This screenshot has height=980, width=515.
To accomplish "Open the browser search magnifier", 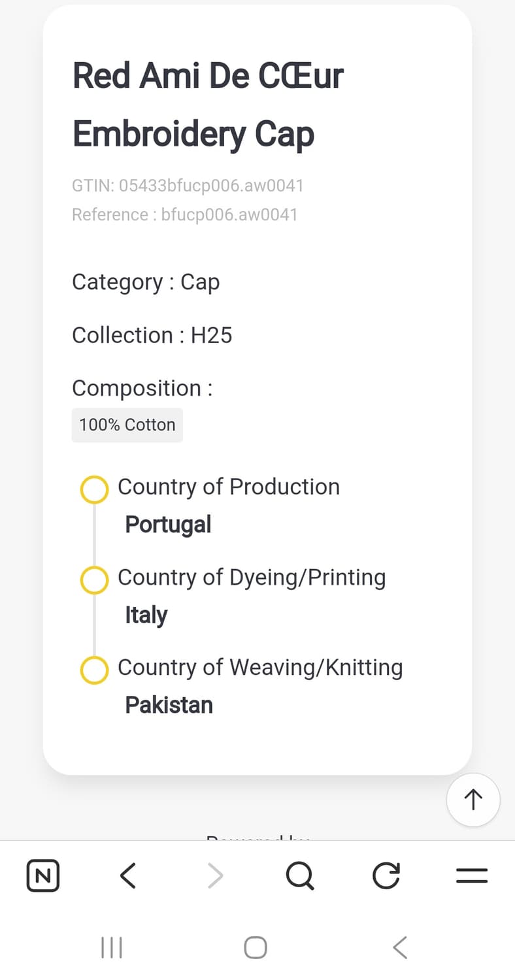I will click(300, 875).
